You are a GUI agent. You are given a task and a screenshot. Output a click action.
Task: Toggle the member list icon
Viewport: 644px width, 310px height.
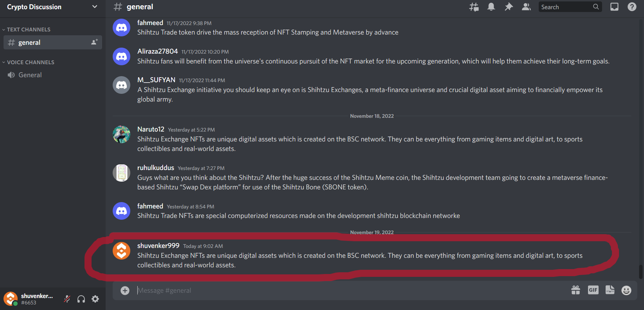526,7
